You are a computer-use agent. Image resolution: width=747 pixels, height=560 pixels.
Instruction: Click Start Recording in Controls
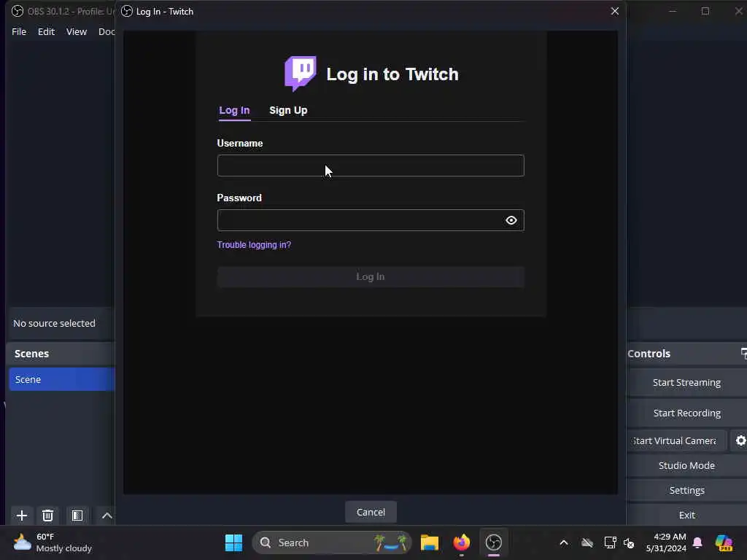click(x=686, y=413)
